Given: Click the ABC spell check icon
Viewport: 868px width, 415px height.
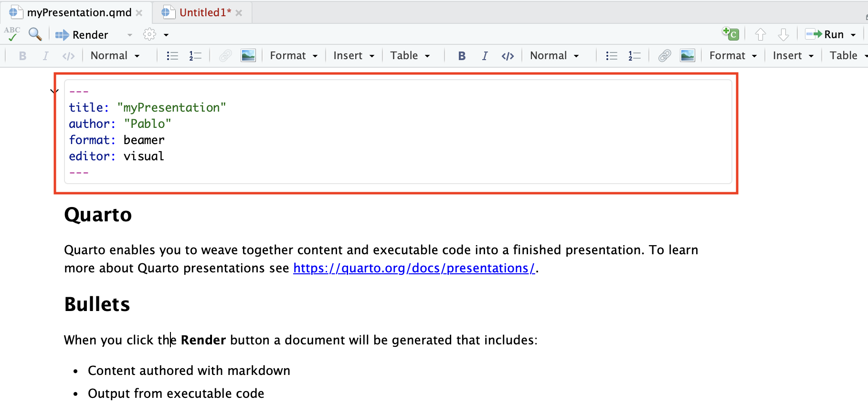Looking at the screenshot, I should (12, 34).
